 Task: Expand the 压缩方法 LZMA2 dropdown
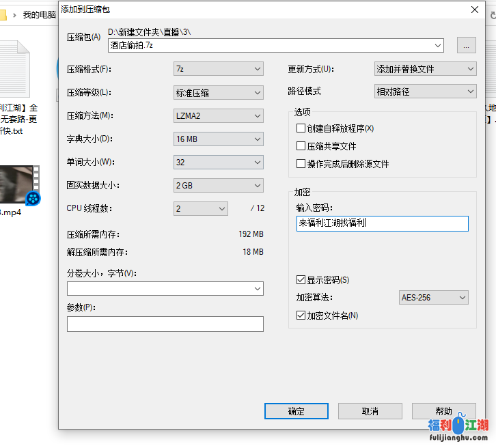coord(219,115)
